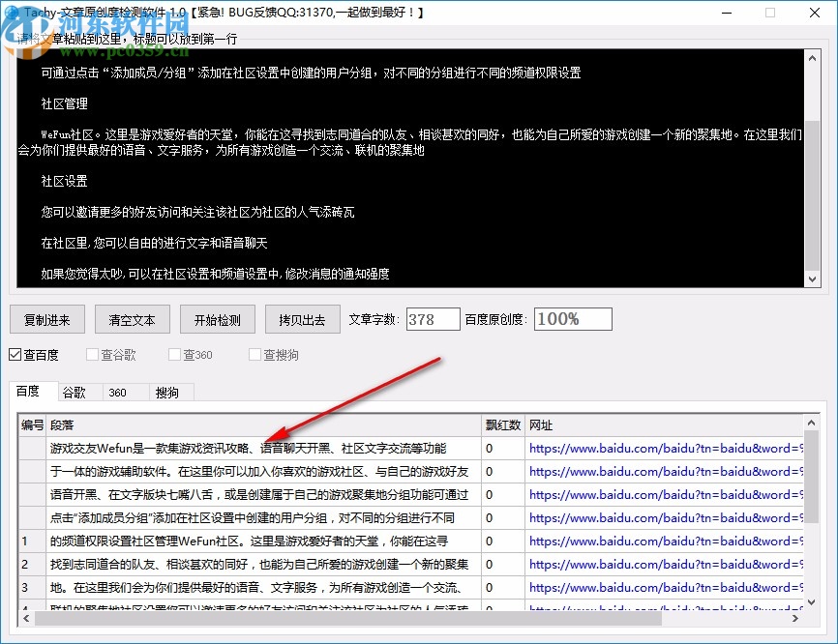The width and height of the screenshot is (838, 644).
Task: Click the 拷贝出去 button
Action: (x=302, y=320)
